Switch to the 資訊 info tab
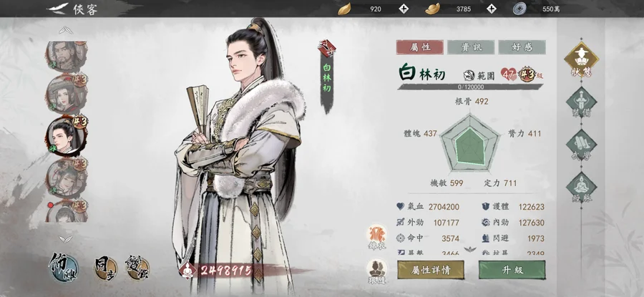This screenshot has width=644, height=297. coord(471,47)
